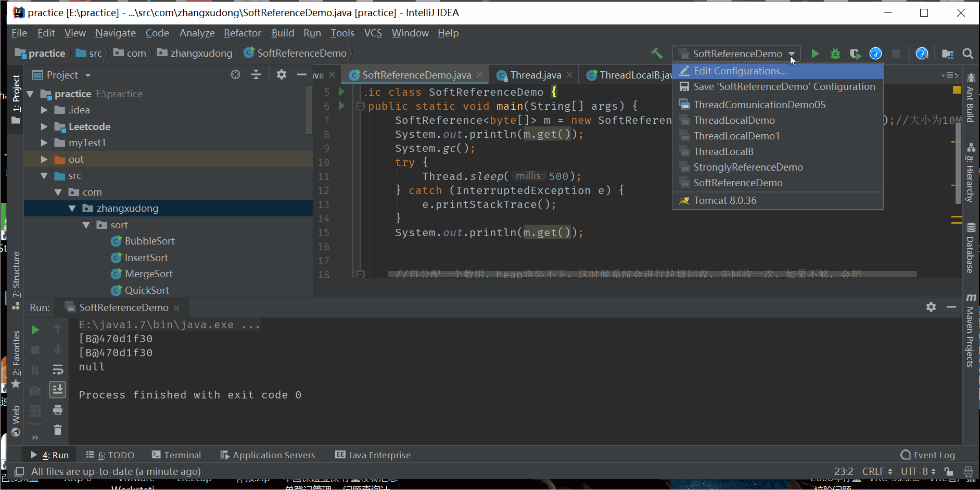Click run gutter arrow at line 5

point(342,92)
